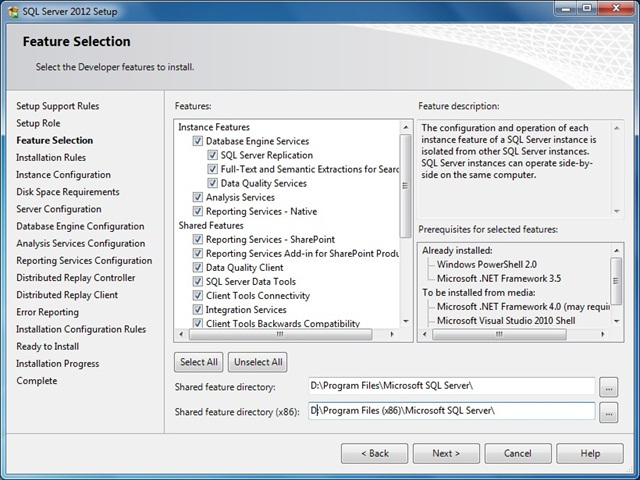Cancel the SQL Server setup
The width and height of the screenshot is (640, 480).
(x=518, y=454)
